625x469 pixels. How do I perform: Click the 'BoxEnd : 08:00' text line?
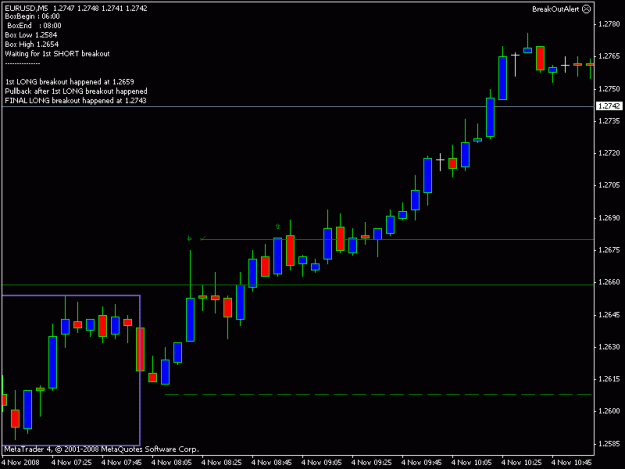click(x=34, y=26)
